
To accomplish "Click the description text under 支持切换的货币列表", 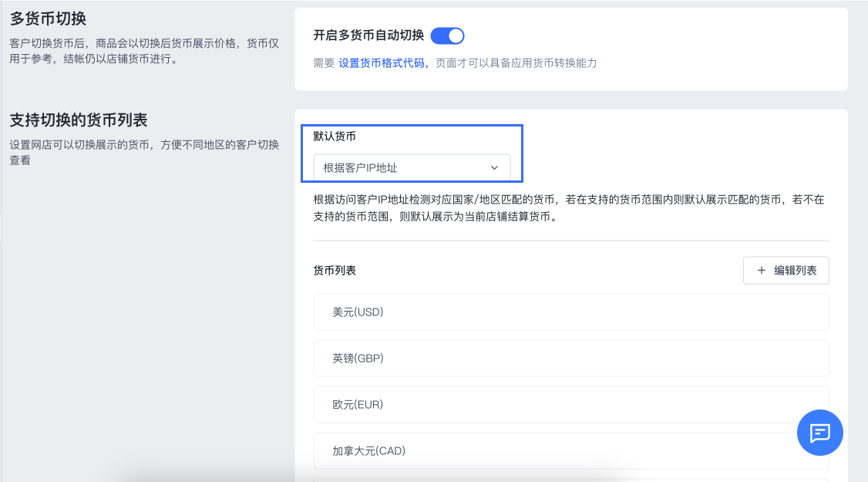I will coord(143,152).
